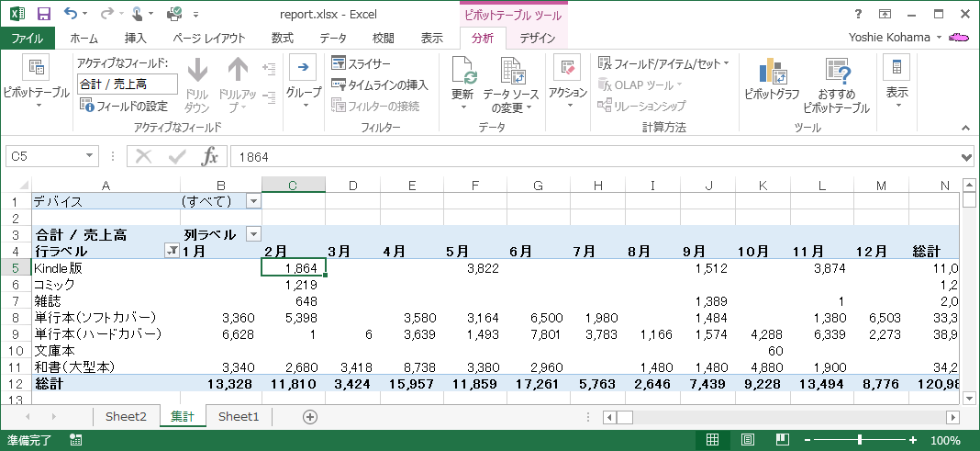
Task: Click the formula bar showing 1864
Action: pos(594,156)
